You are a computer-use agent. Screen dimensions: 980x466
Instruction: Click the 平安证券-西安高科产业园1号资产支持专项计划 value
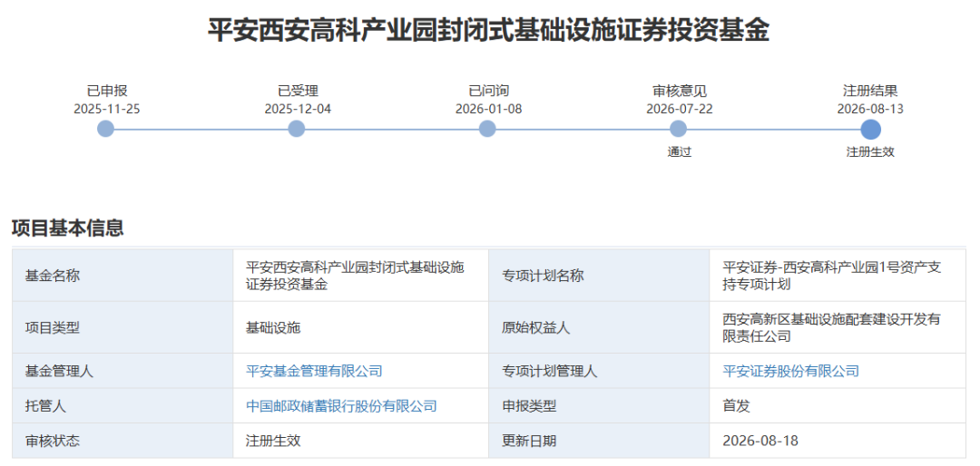point(832,276)
